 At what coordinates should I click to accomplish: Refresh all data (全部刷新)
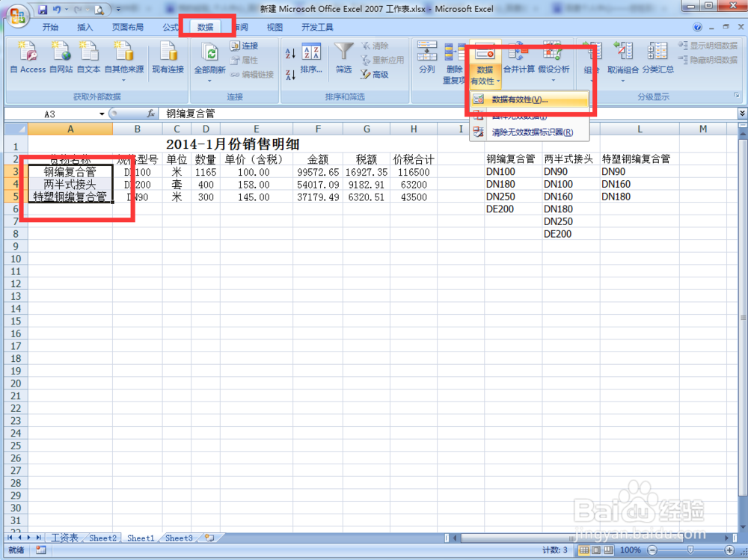tap(210, 61)
